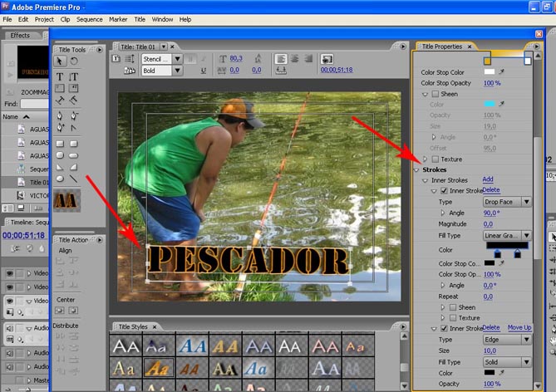Enable the Texture checkbox above Strokes

[435, 159]
